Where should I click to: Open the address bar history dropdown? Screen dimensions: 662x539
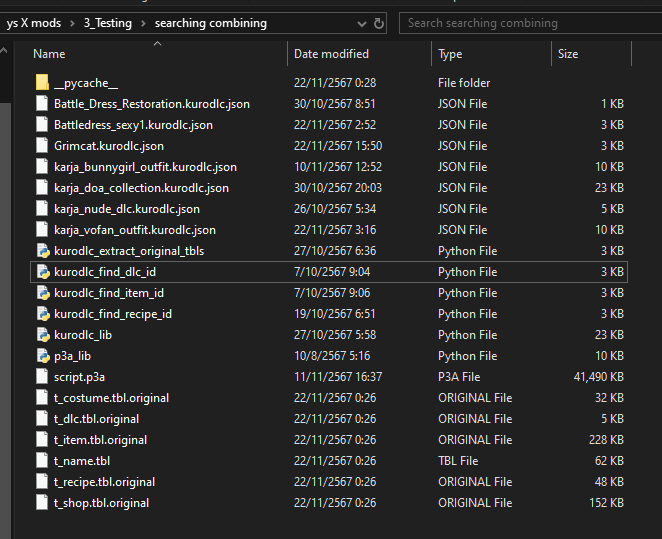click(x=362, y=24)
